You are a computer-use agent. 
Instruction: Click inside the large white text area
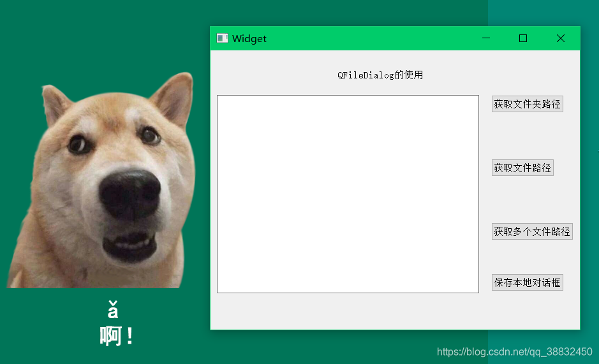(348, 194)
